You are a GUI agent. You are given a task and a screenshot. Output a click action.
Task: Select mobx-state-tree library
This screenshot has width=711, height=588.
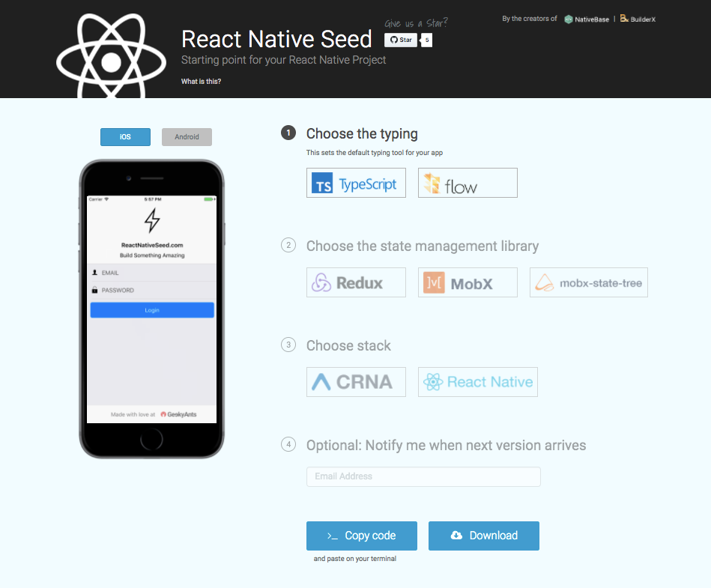click(x=588, y=282)
